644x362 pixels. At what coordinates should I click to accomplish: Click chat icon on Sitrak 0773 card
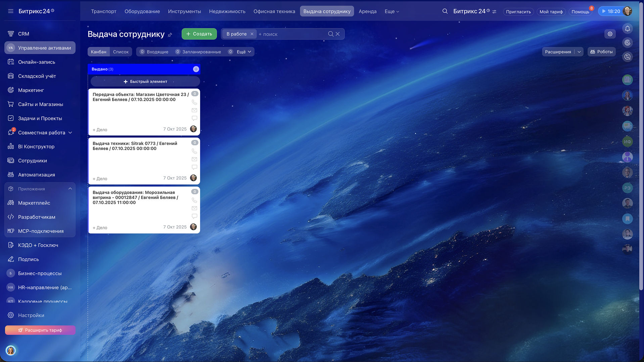[x=194, y=167]
